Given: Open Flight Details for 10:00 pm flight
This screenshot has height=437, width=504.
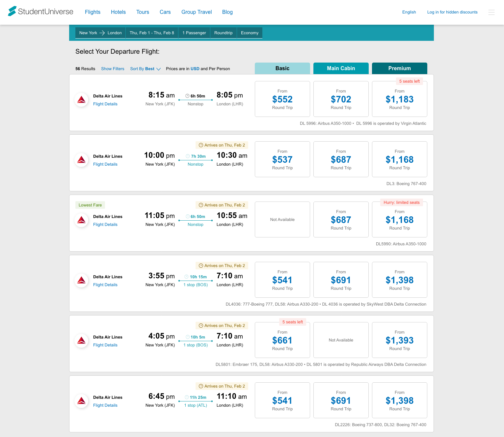Looking at the screenshot, I should click(105, 164).
